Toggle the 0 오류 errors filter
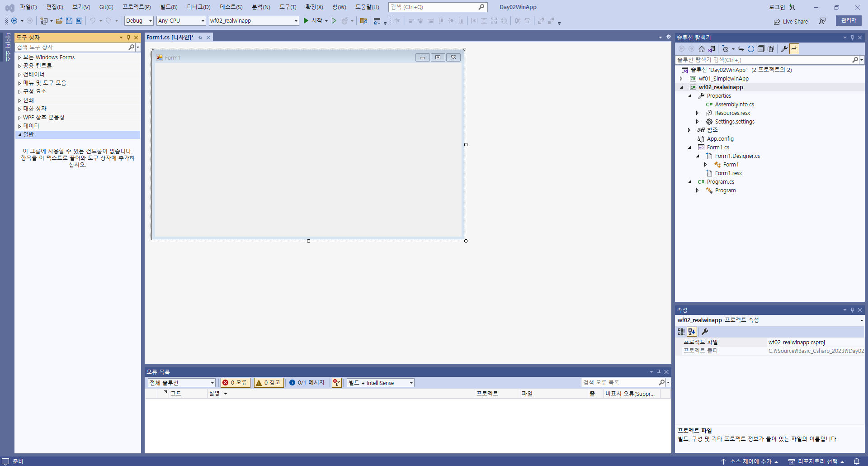The height and width of the screenshot is (466, 868). point(235,382)
